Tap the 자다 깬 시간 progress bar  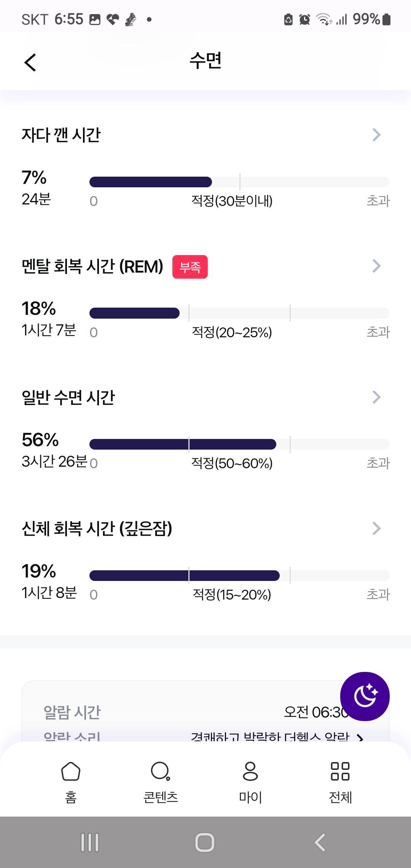pyautogui.click(x=239, y=182)
